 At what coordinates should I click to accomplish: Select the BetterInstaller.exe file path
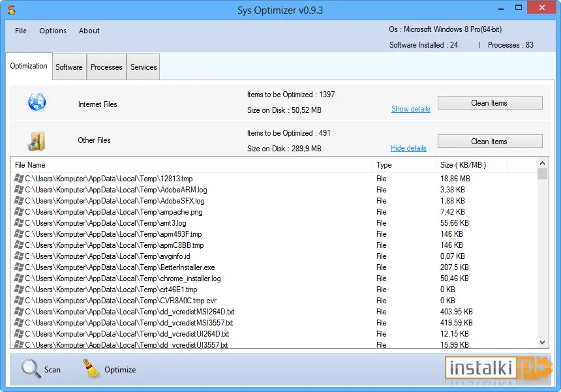120,267
